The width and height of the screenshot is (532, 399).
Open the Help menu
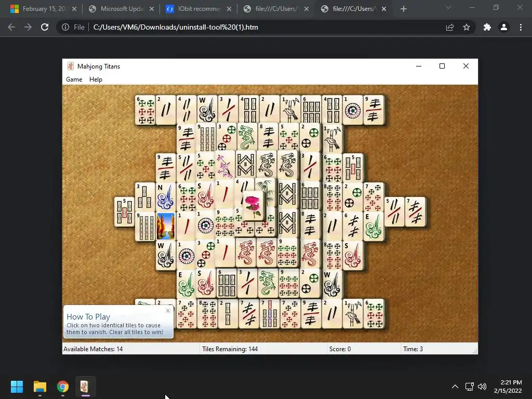(96, 79)
